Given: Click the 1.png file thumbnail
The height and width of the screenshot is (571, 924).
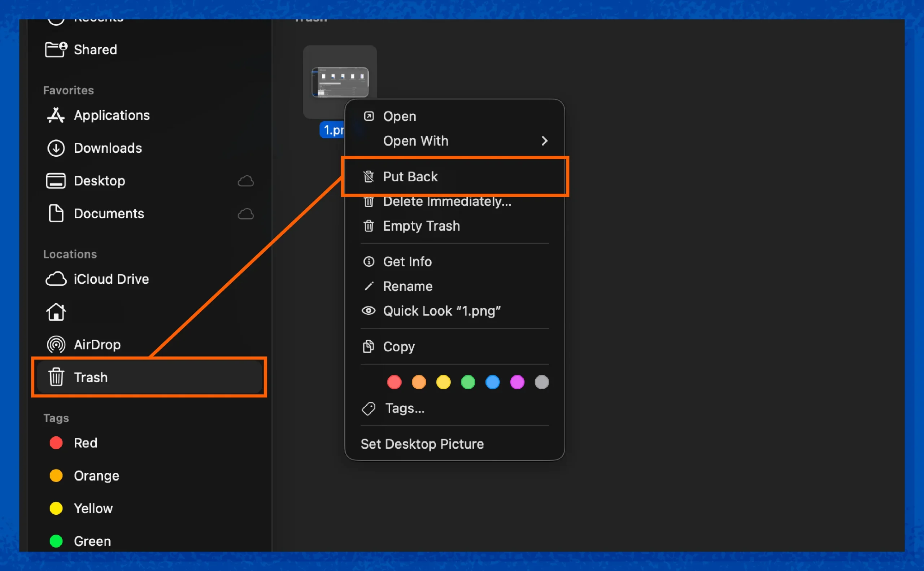Looking at the screenshot, I should pos(340,82).
